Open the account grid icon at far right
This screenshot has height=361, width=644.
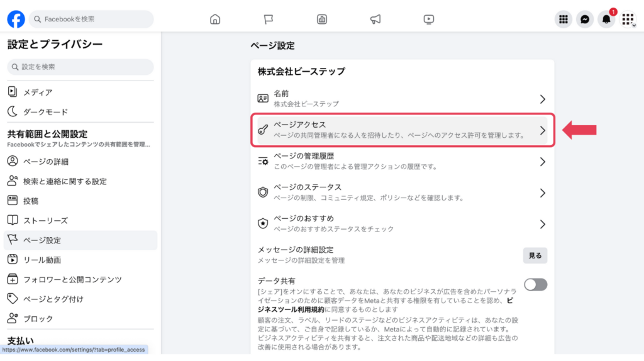(628, 19)
